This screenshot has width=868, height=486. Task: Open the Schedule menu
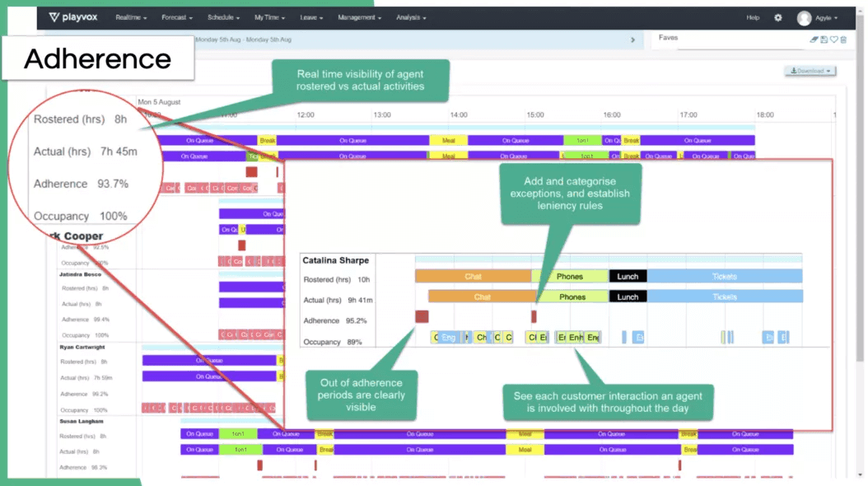coord(224,18)
